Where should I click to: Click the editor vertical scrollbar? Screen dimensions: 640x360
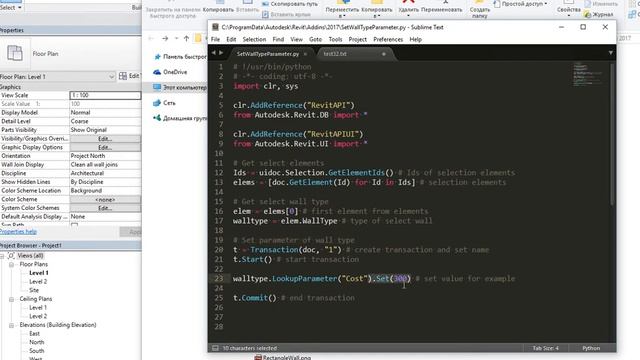[x=611, y=134]
